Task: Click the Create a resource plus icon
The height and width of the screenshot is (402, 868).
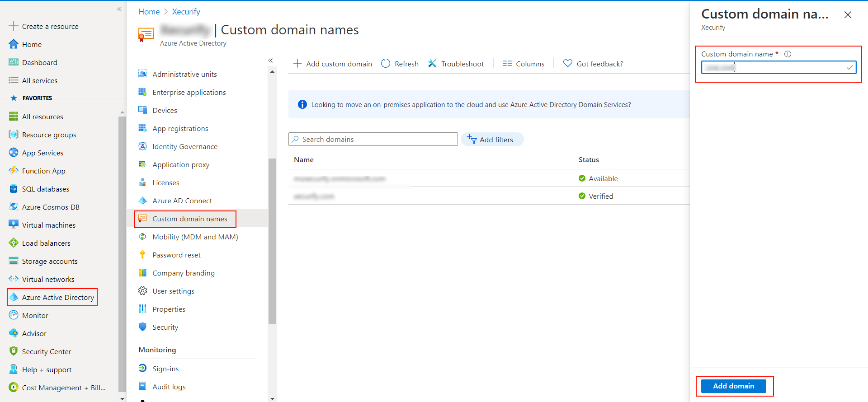Action: coord(14,26)
